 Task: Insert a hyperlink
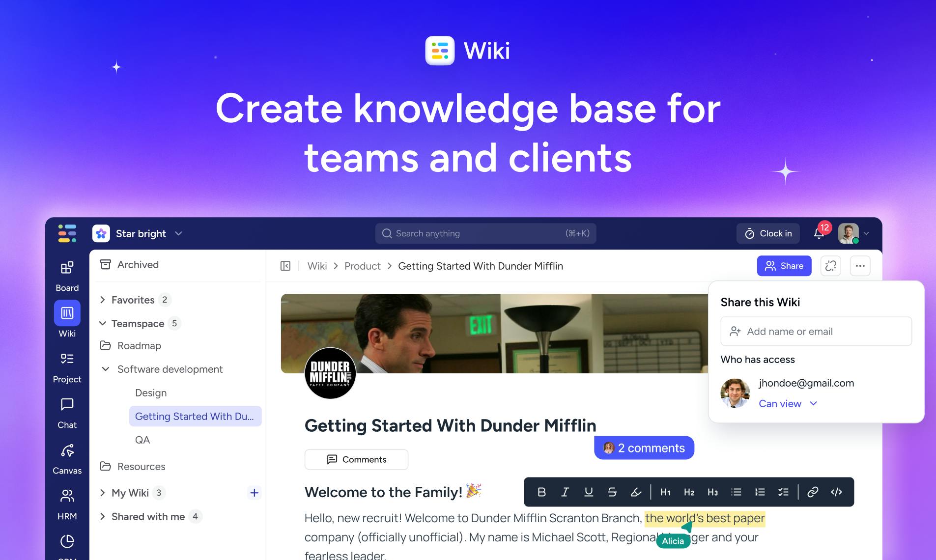click(x=813, y=492)
